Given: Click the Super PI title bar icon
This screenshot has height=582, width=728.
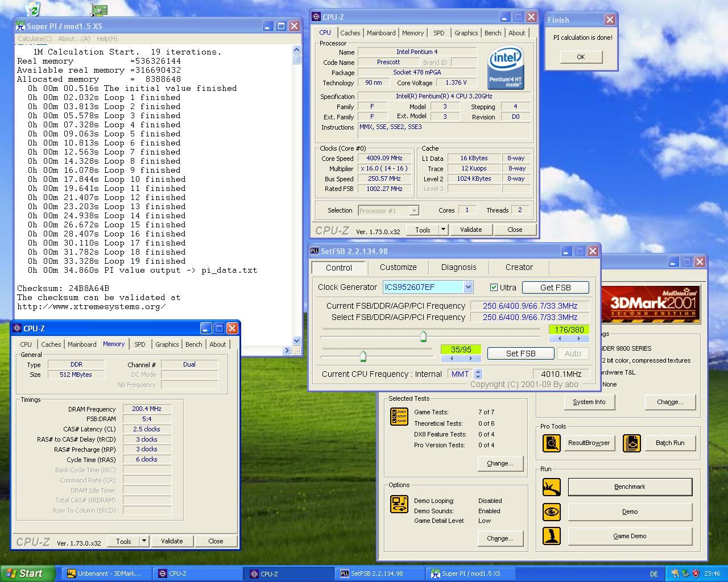Looking at the screenshot, I should coord(21,26).
